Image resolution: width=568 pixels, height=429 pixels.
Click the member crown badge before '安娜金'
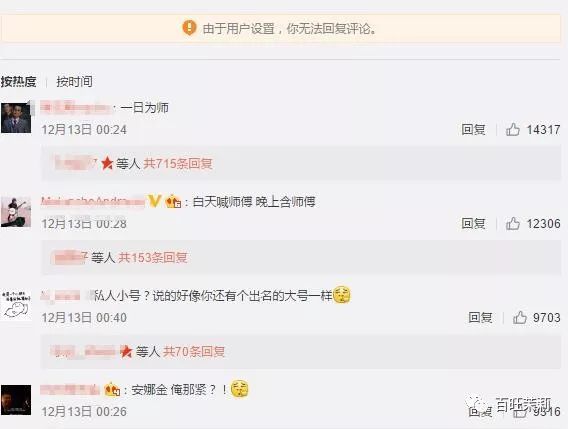click(x=112, y=390)
